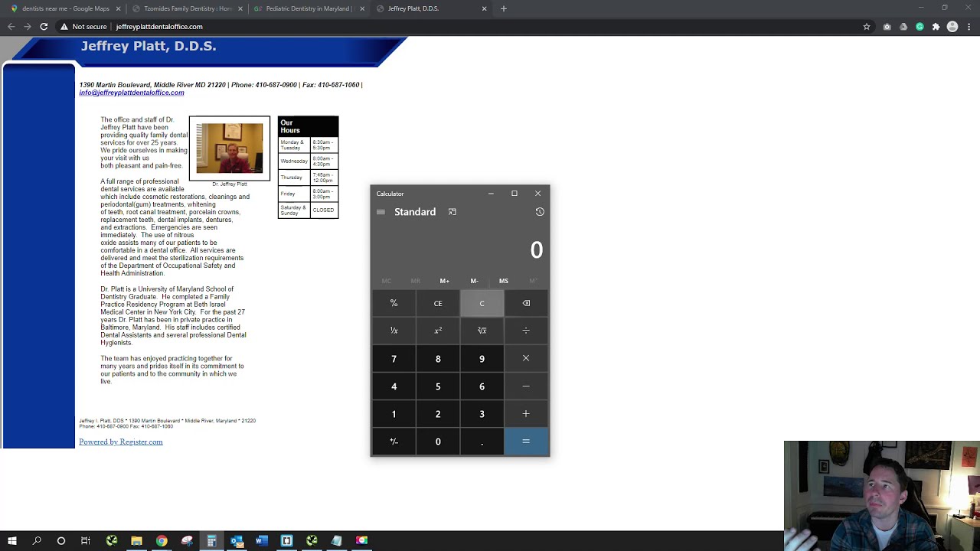Image resolution: width=980 pixels, height=551 pixels.
Task: Click the square root key
Action: point(482,331)
